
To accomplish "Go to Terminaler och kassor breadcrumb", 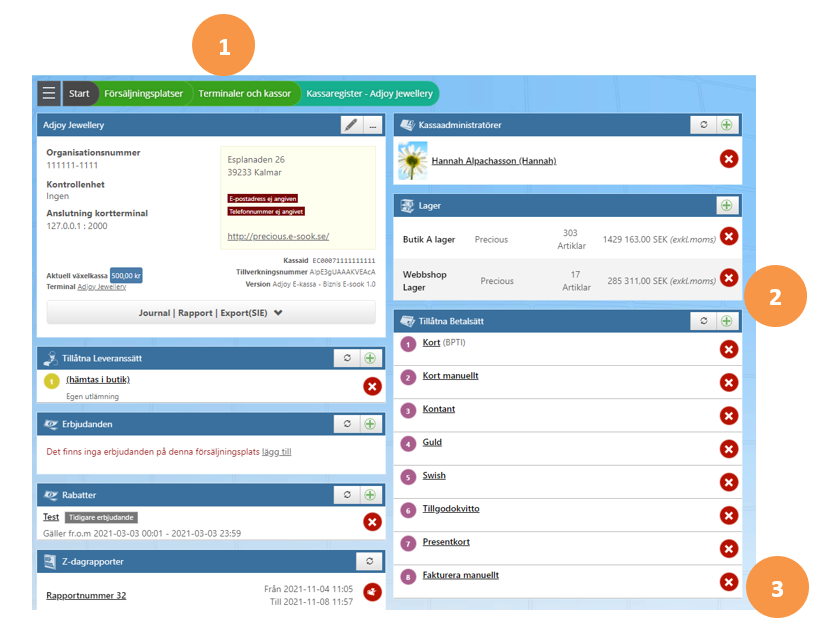I will [245, 94].
